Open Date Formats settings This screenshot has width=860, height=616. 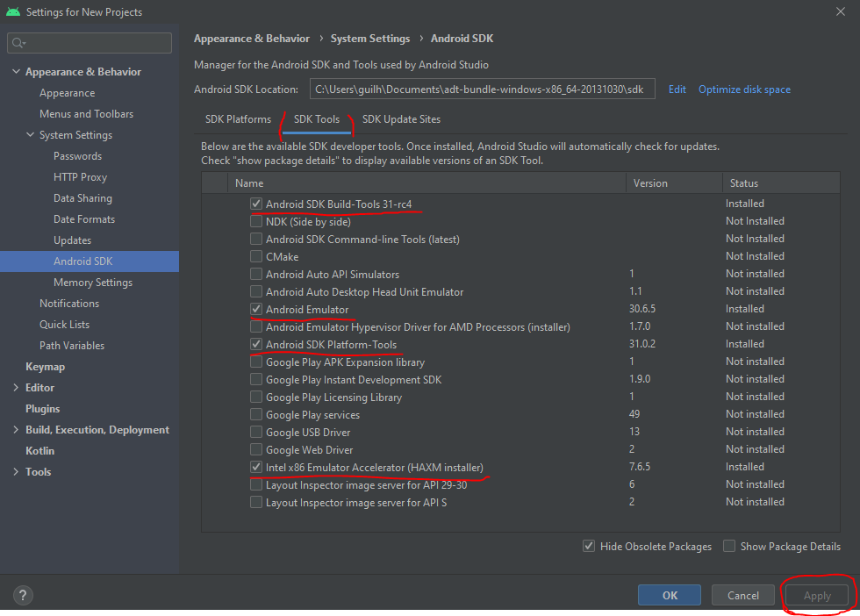[84, 219]
